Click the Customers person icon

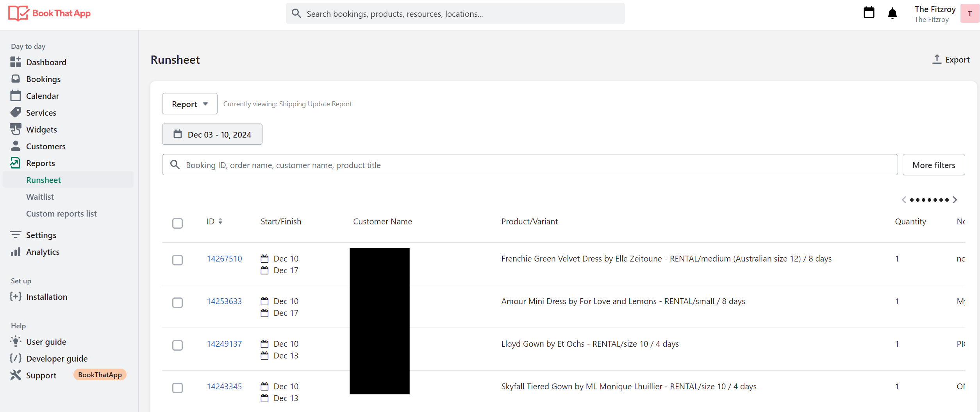[16, 146]
